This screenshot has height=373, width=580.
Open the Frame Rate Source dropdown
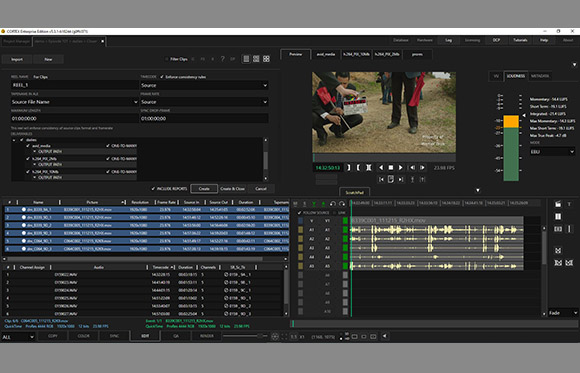pyautogui.click(x=204, y=102)
